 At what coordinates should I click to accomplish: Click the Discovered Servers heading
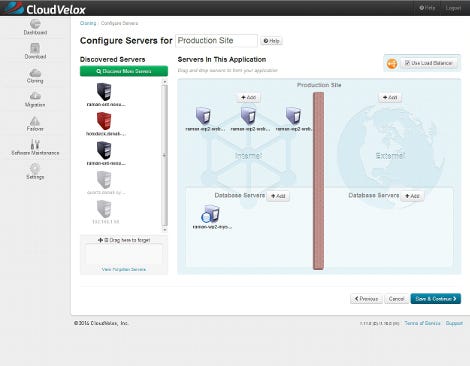pyautogui.click(x=113, y=59)
